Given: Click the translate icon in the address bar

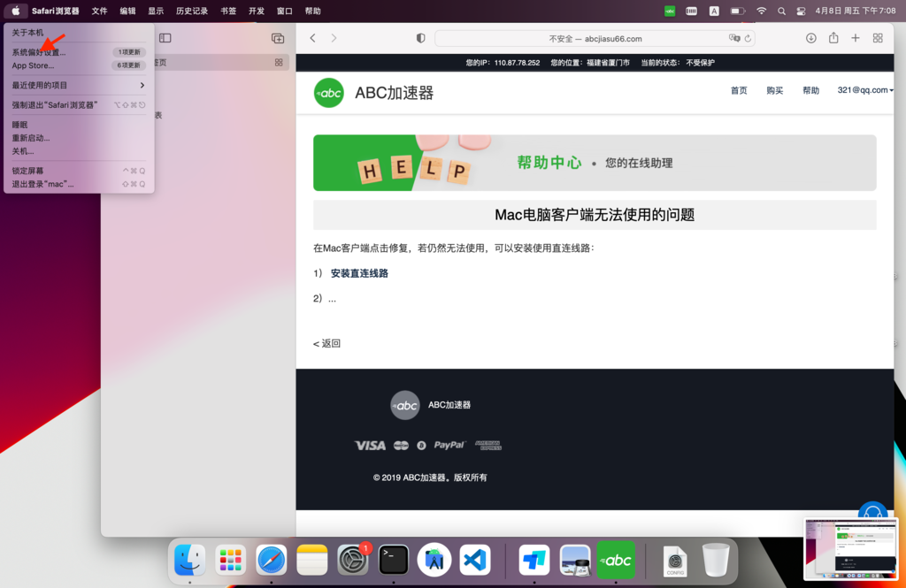Looking at the screenshot, I should (x=733, y=38).
